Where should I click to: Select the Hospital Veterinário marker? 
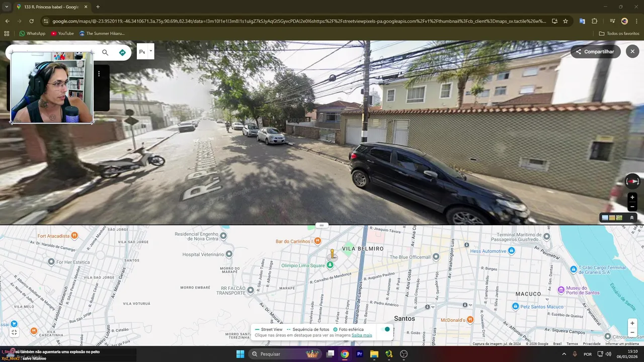(229, 254)
